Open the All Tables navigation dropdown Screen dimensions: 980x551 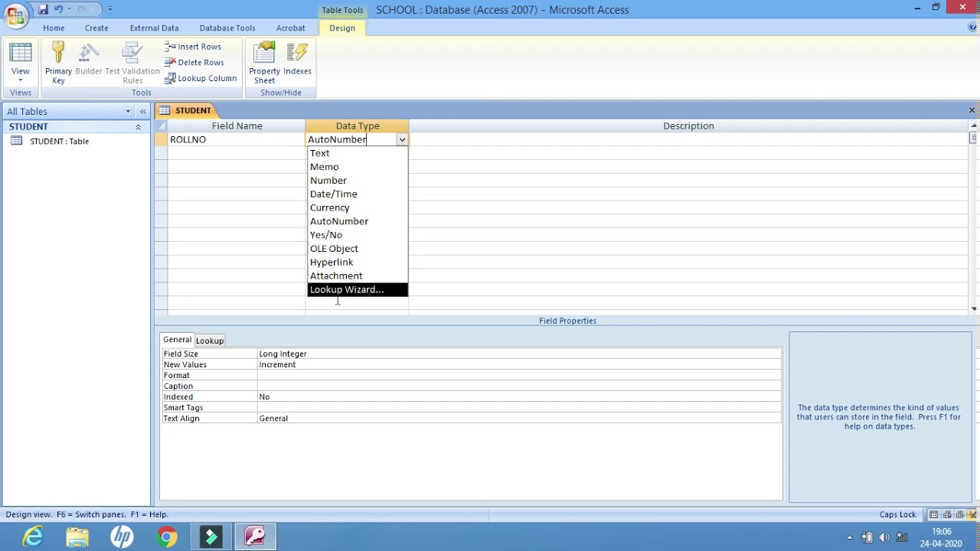[x=128, y=112]
